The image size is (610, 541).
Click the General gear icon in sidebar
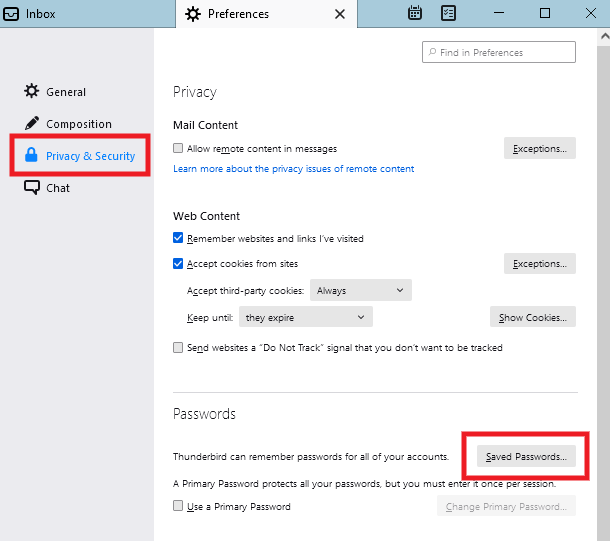pyautogui.click(x=32, y=91)
